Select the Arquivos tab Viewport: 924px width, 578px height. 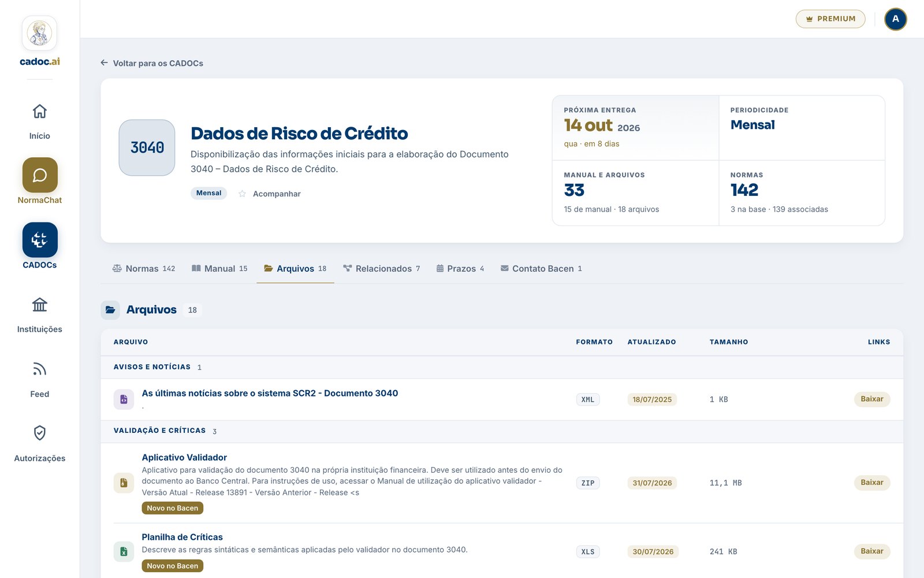(x=295, y=269)
